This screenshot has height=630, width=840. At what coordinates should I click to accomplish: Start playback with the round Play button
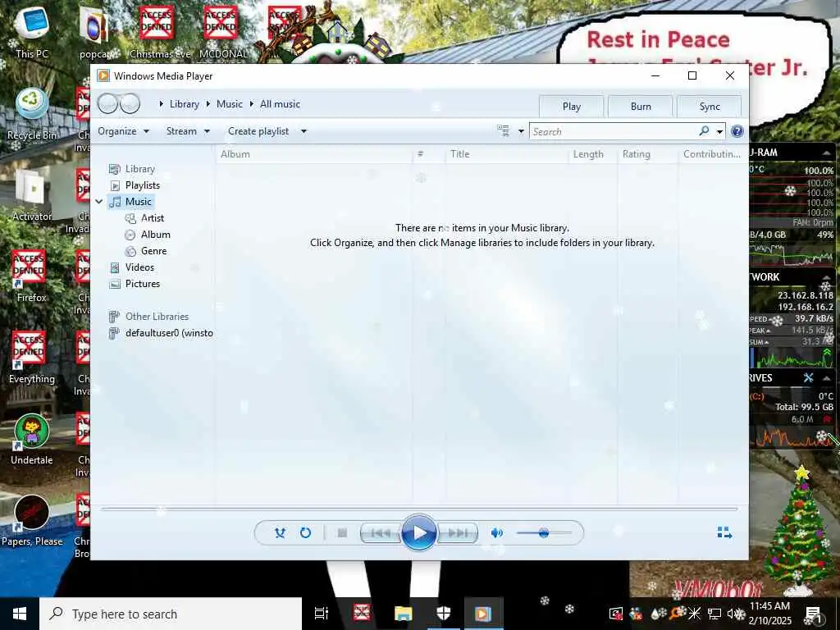tap(418, 532)
